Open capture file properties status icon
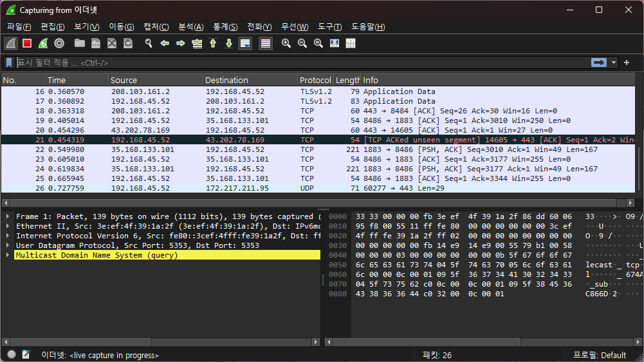Screen dimensions: 644x362 (x=26, y=355)
